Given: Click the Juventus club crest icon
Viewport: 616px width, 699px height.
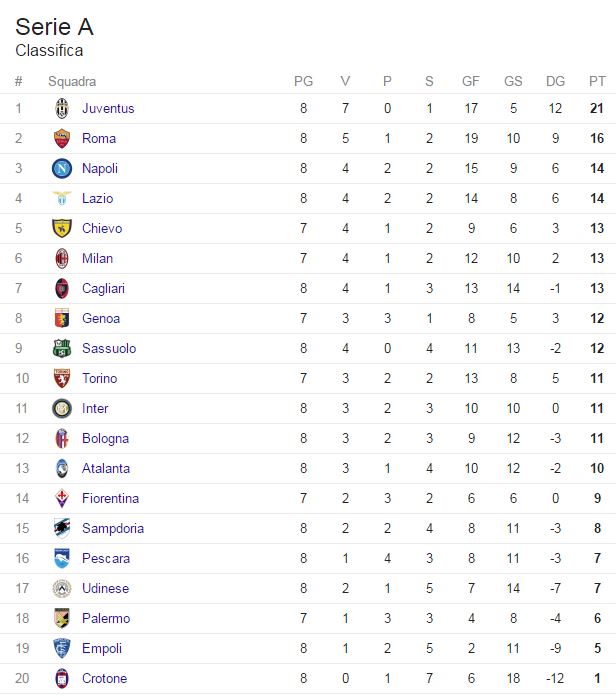Looking at the screenshot, I should [x=62, y=108].
